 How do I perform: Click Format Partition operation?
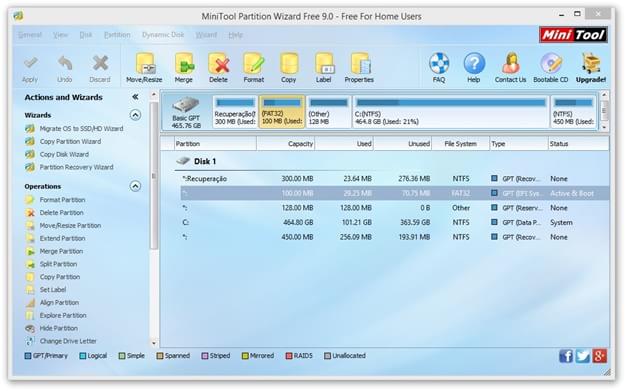tap(62, 200)
